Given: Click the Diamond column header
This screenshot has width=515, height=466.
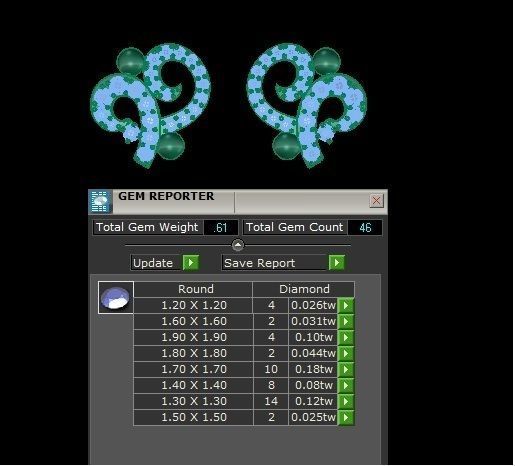Looking at the screenshot, I should 304,289.
